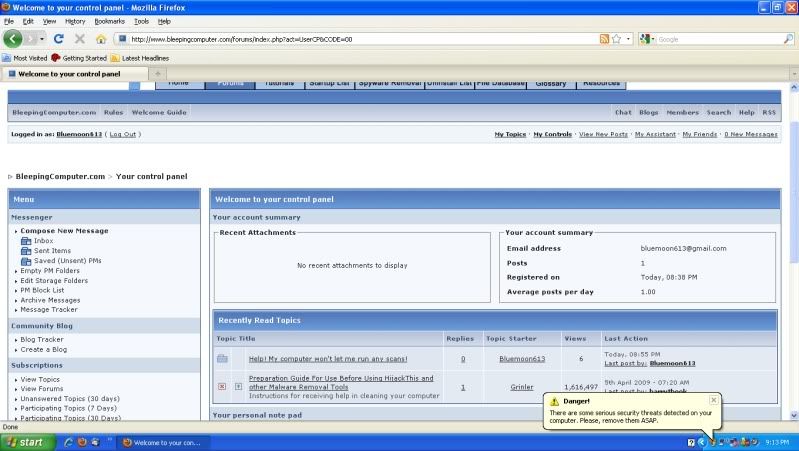Viewport: 799px width, 451px height.
Task: Click red X icon beside Preparation Guide topic
Action: [222, 387]
